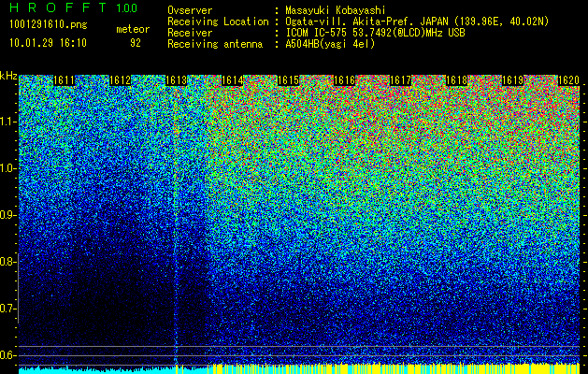This screenshot has width=588, height=374.
Task: Click the 1615 time marker
Action: pos(288,80)
